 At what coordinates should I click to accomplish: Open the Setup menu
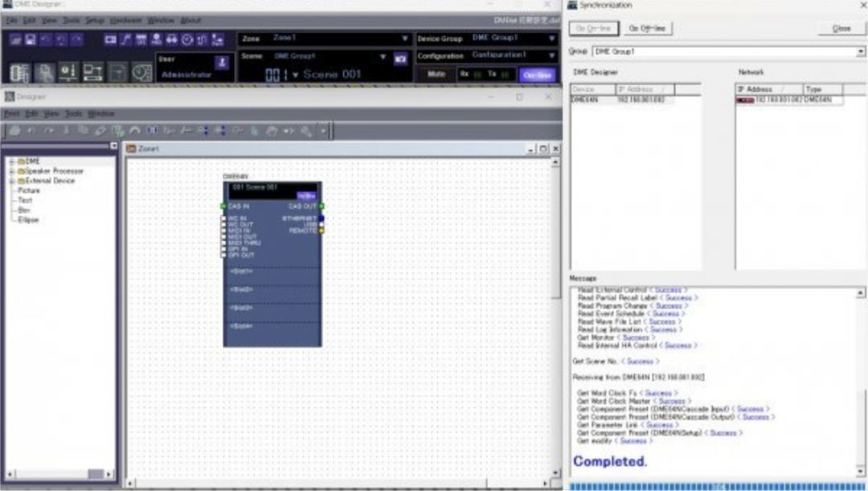95,20
